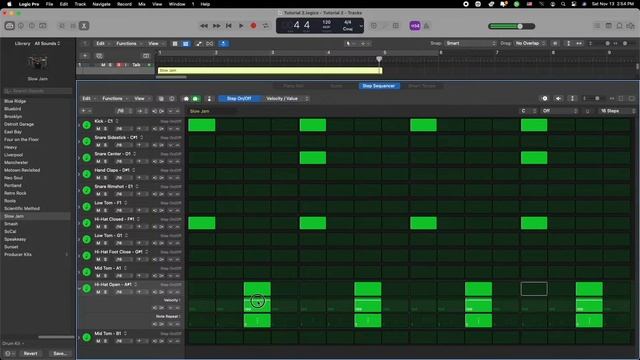The width and height of the screenshot is (640, 360).
Task: Expand the Producer Kits folder in Library
Action: (x=67, y=254)
